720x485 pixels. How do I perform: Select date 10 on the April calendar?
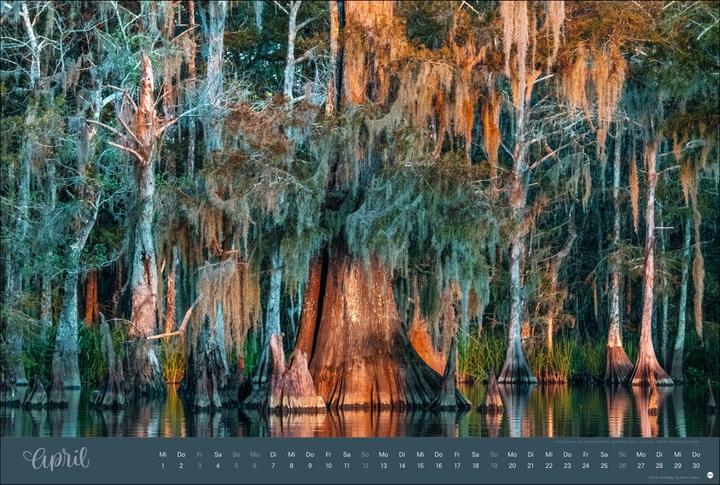(x=328, y=466)
